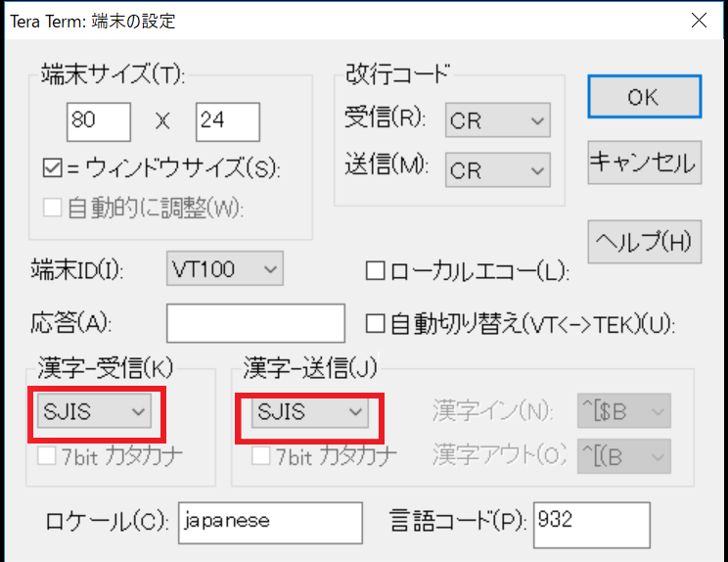The height and width of the screenshot is (562, 728).
Task: Expand the 端末ID VT100 dropdown
Action: tap(224, 268)
